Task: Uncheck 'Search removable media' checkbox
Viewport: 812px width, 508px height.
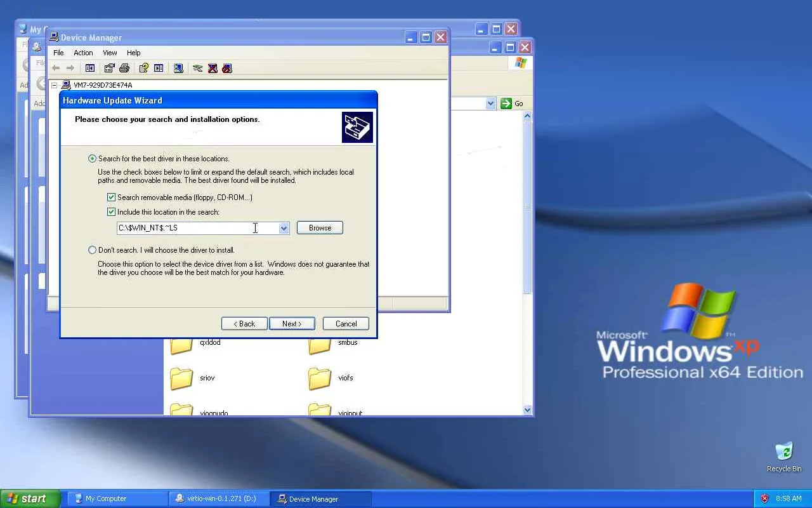Action: point(112,197)
